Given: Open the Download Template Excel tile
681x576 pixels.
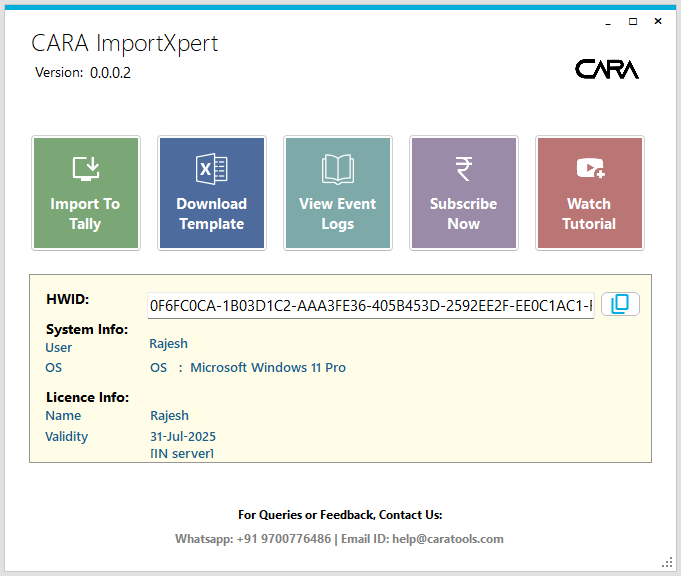Looking at the screenshot, I should coord(211,193).
